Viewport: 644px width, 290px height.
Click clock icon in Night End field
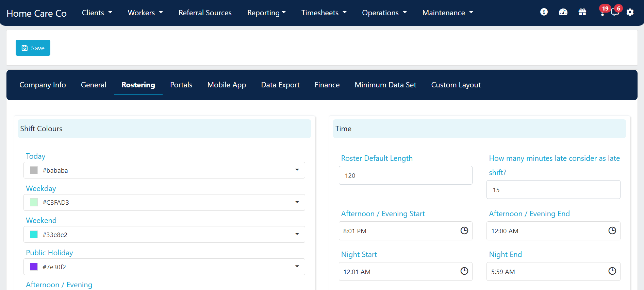coord(612,271)
